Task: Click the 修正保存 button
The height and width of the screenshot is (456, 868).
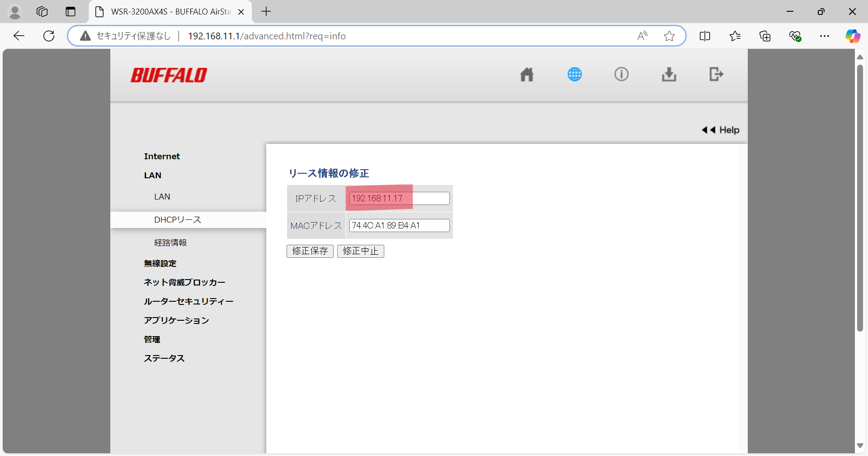Action: pos(310,251)
